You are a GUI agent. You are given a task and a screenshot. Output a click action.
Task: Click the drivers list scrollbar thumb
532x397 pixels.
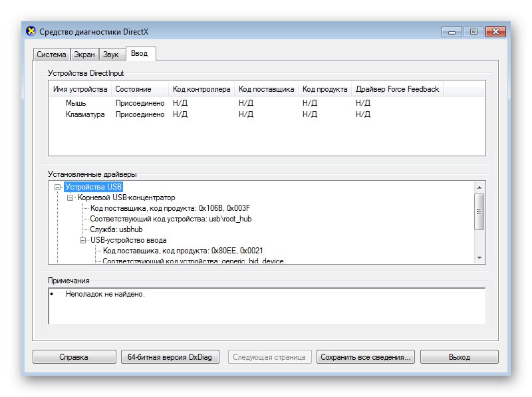[479, 211]
